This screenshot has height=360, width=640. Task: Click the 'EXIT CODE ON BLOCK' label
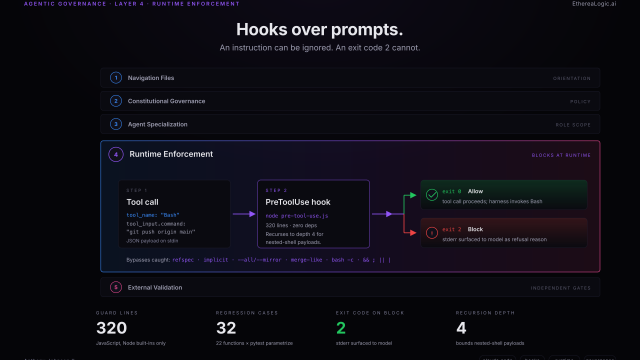370,313
